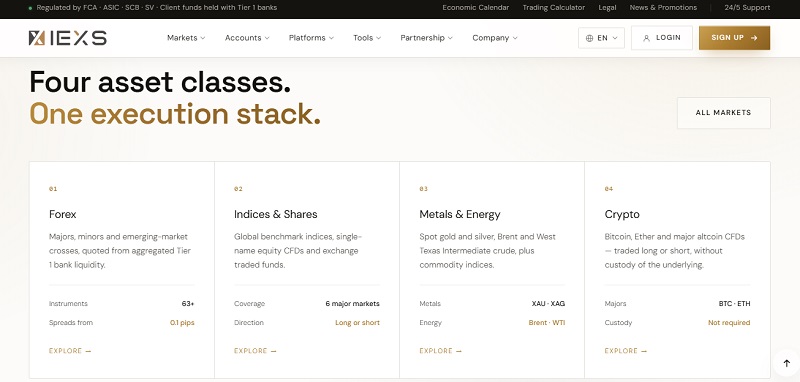Click the 'Long or short' direction value
Screen dimensions: 800x382
357,323
